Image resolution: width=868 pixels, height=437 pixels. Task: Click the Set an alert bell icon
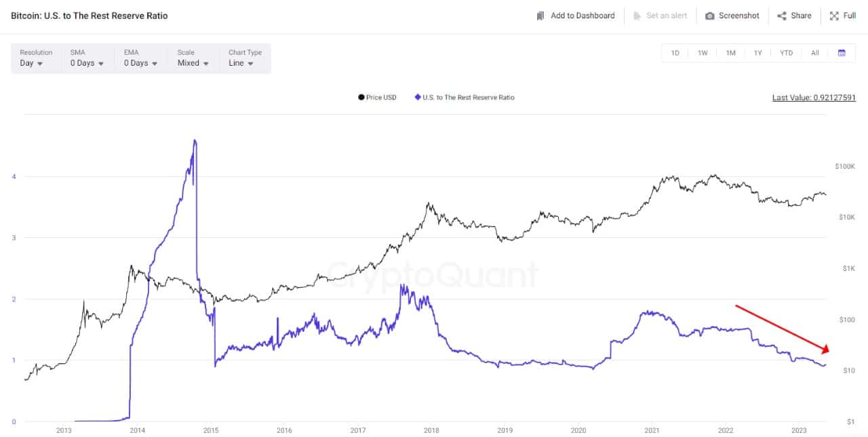pyautogui.click(x=637, y=16)
